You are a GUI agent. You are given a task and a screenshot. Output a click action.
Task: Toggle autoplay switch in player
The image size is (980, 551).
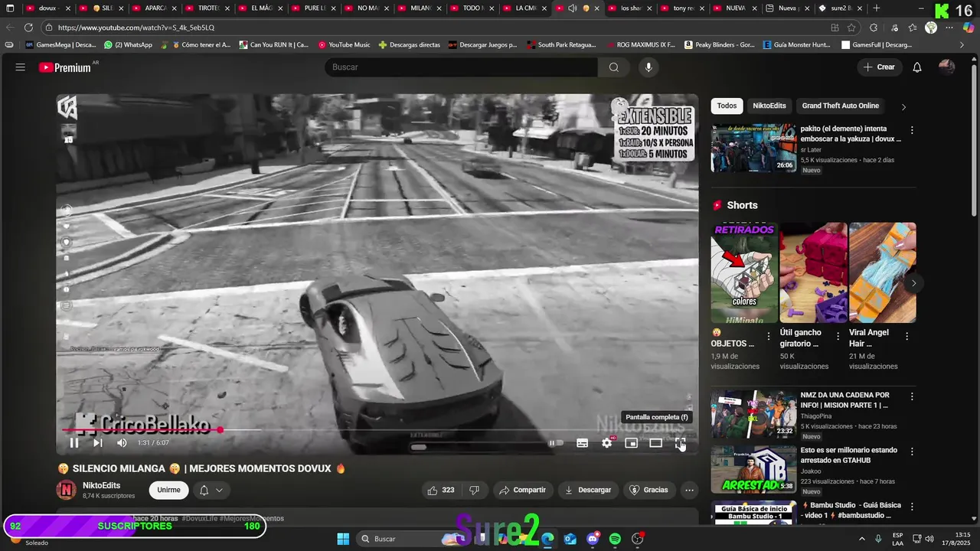coord(556,442)
